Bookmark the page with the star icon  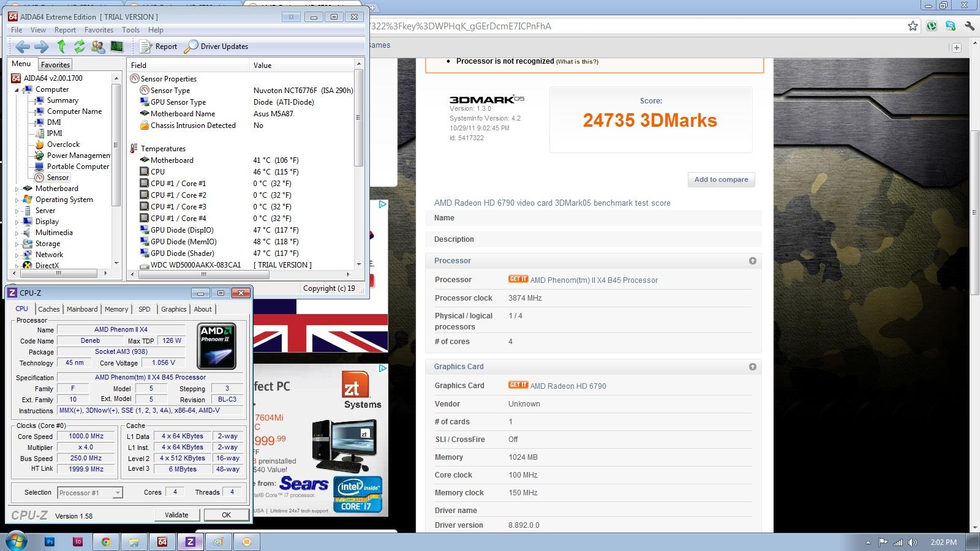[x=913, y=26]
